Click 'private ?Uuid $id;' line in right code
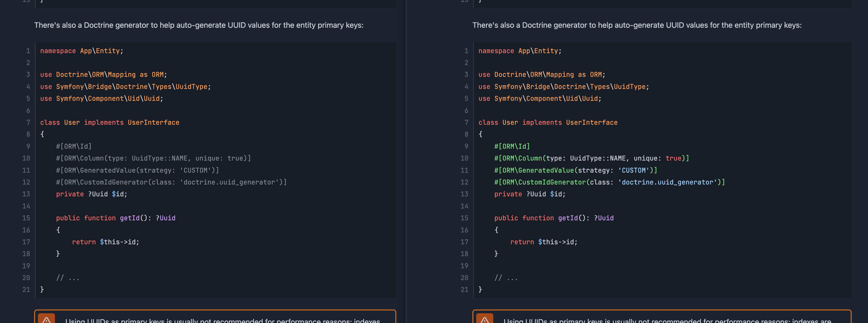Image resolution: width=868 pixels, height=323 pixels. click(530, 194)
